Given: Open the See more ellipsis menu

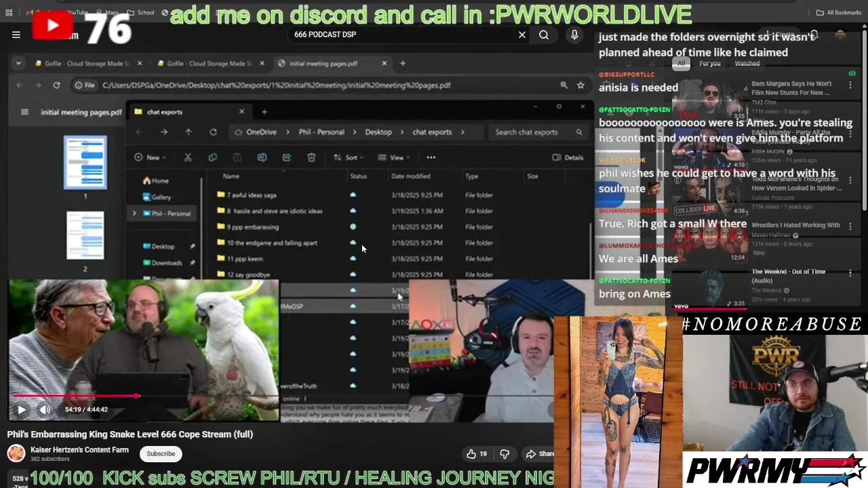Looking at the screenshot, I should coord(431,157).
